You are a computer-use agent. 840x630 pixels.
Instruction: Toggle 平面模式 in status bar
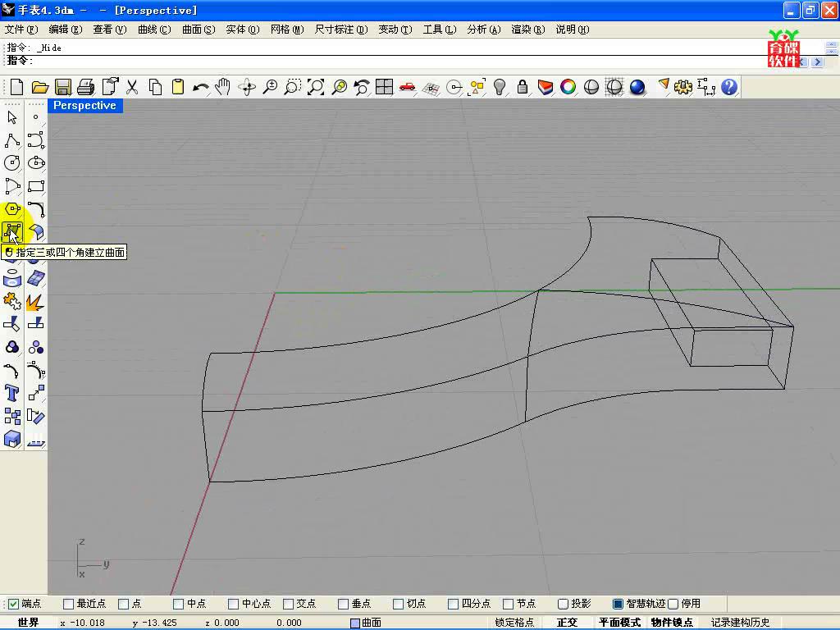tap(619, 623)
